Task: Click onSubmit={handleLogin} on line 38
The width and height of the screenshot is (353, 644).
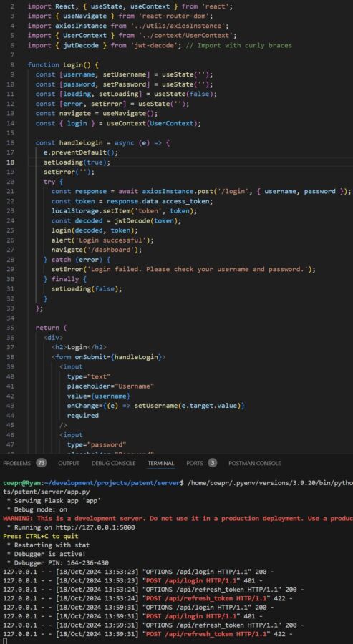Action: tap(118, 357)
